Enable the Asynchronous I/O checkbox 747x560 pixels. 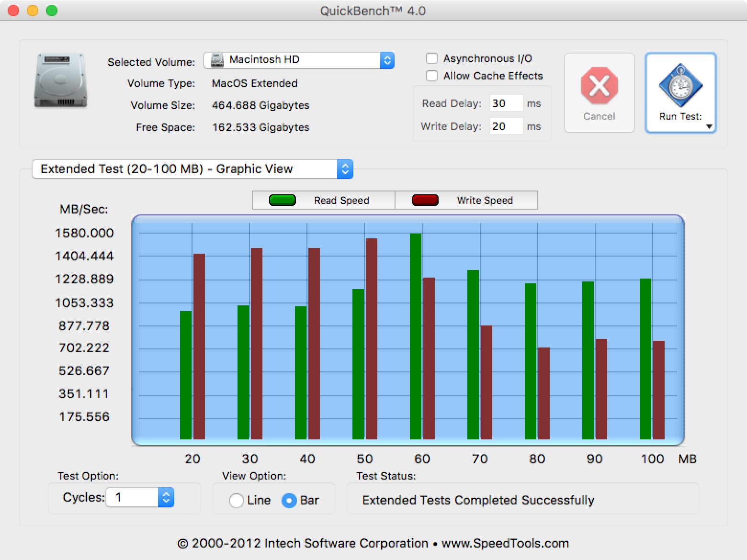[x=432, y=58]
